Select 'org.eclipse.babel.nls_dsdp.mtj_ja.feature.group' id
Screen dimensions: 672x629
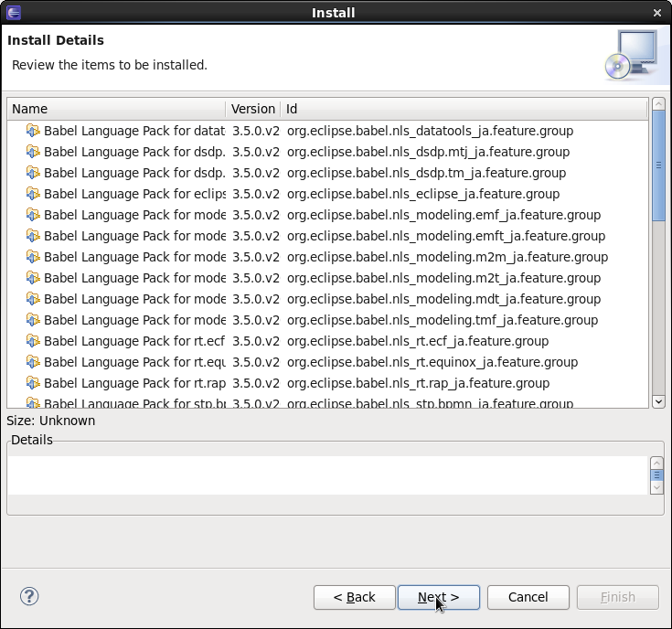tap(428, 152)
